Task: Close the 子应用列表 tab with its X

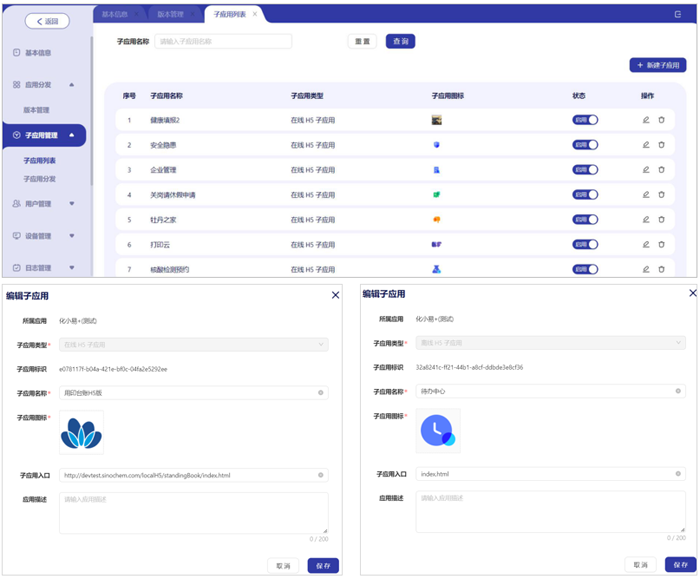Action: tap(255, 14)
